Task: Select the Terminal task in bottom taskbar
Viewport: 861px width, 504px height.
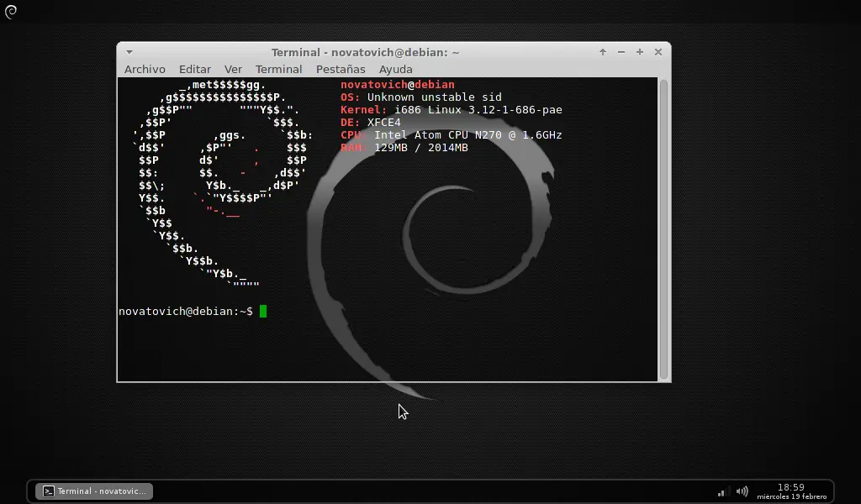Action: click(x=94, y=491)
